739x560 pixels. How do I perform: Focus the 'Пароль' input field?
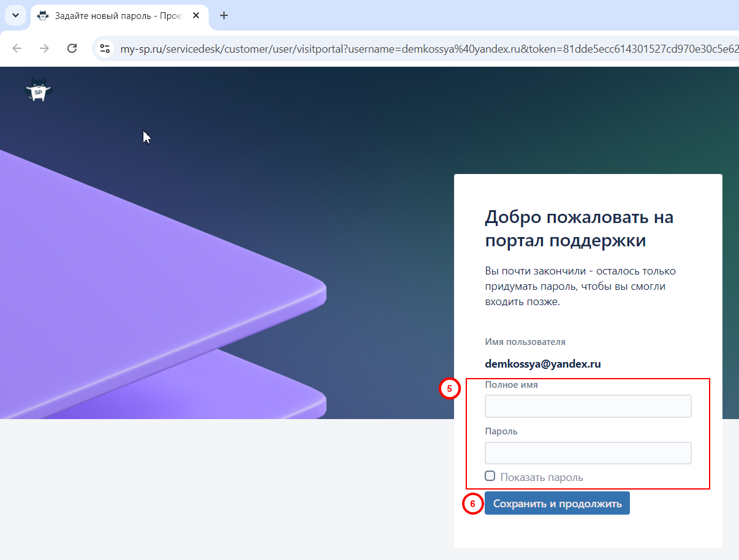(588, 453)
